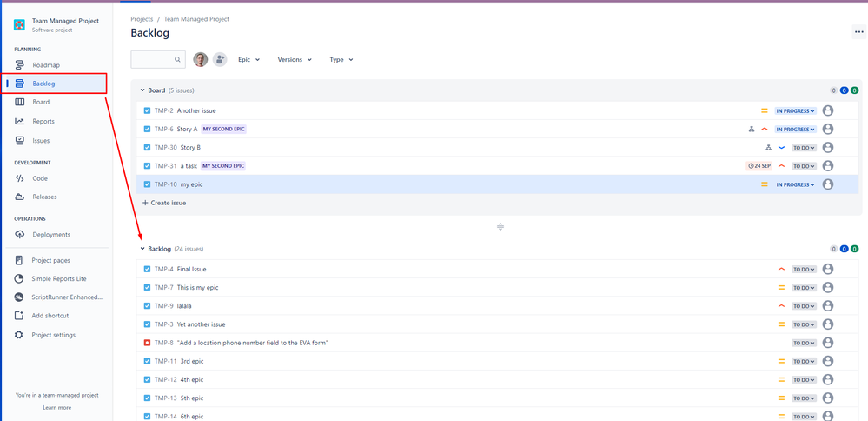Screen dimensions: 868x421
Task: Click the task type checkbox icon on TMP-10
Action: (x=147, y=184)
